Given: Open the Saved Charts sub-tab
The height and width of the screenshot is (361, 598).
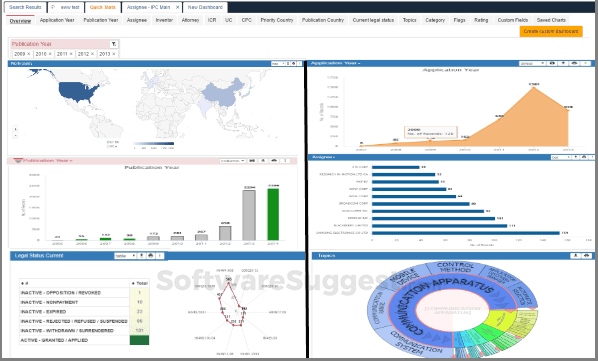Looking at the screenshot, I should pos(551,20).
